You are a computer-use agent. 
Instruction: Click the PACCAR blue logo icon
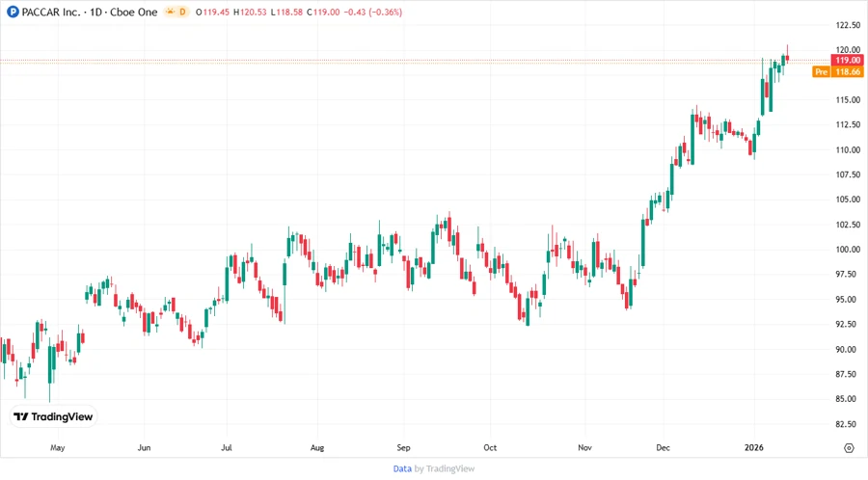(x=13, y=12)
